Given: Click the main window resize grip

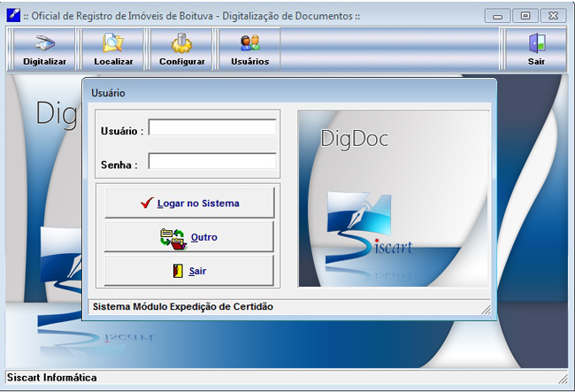Looking at the screenshot, I should click(563, 379).
